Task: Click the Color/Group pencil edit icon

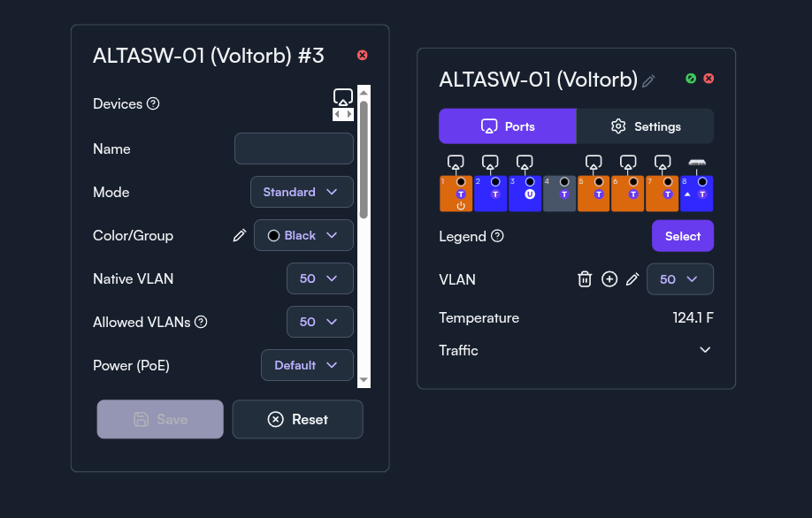Action: pyautogui.click(x=239, y=235)
